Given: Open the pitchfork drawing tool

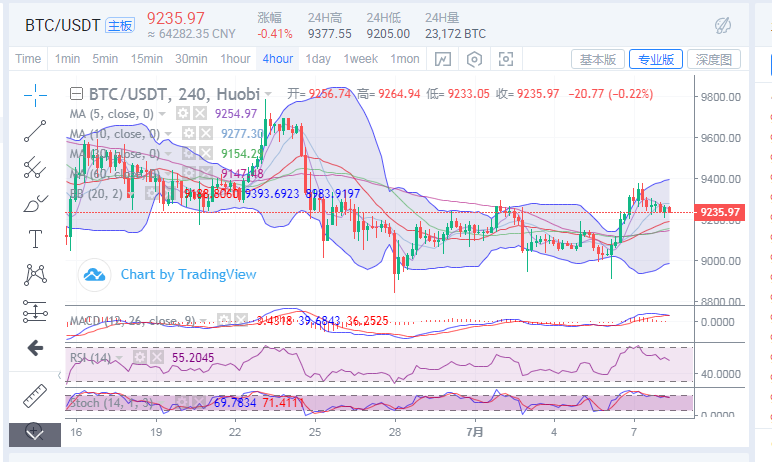Looking at the screenshot, I should (35, 167).
